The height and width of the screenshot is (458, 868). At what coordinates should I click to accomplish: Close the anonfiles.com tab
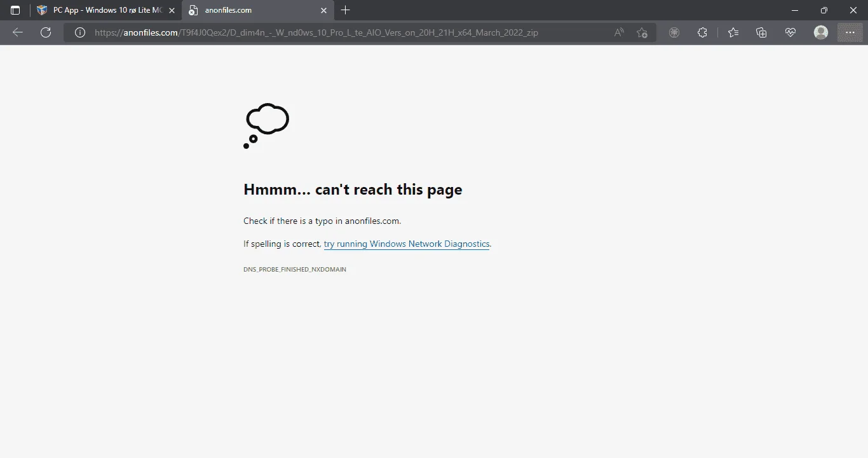point(323,10)
